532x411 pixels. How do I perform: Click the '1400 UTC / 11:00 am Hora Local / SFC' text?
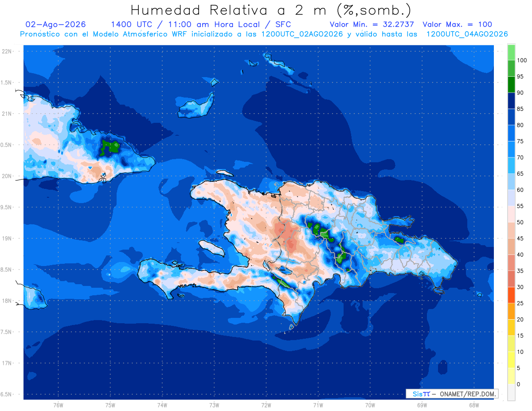201,24
